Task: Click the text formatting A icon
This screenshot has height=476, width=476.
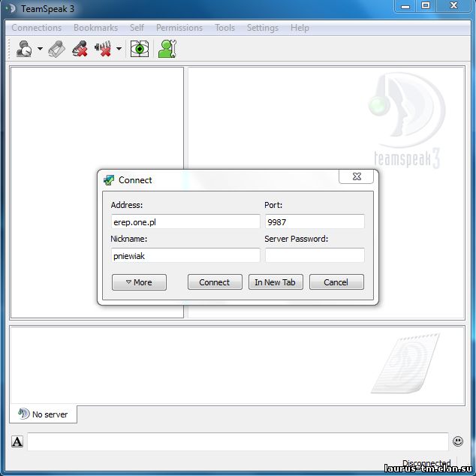Action: [17, 441]
